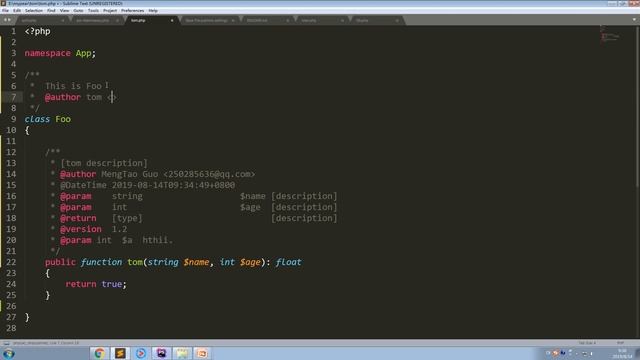Click gutter line number 12
Image resolution: width=640 pixels, height=360 pixels.
click(11, 152)
